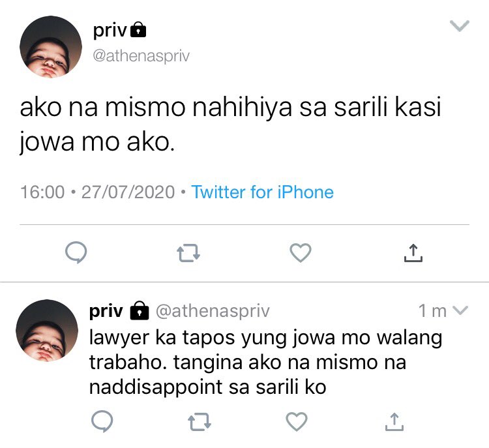Click the 1 m time label

(432, 310)
